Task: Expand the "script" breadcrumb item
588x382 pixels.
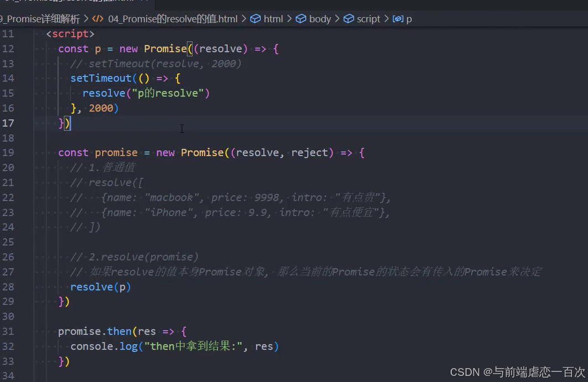Action: pos(368,18)
